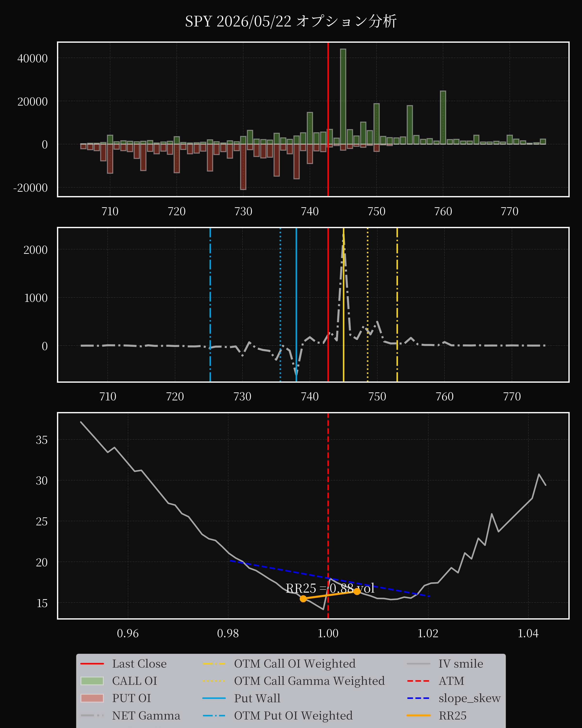
Task: Click the "ATM" legend label
Action: coord(452,681)
